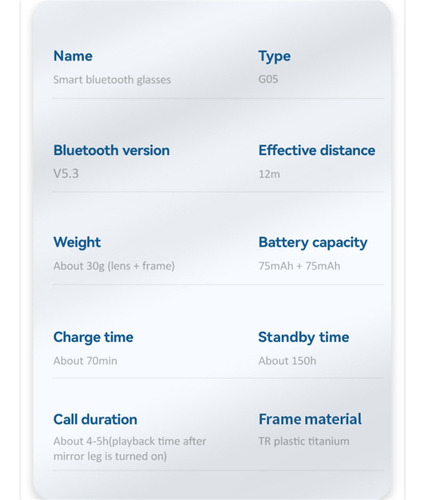Select the About 4-5h playback description
The height and width of the screenshot is (500, 425).
[130, 449]
